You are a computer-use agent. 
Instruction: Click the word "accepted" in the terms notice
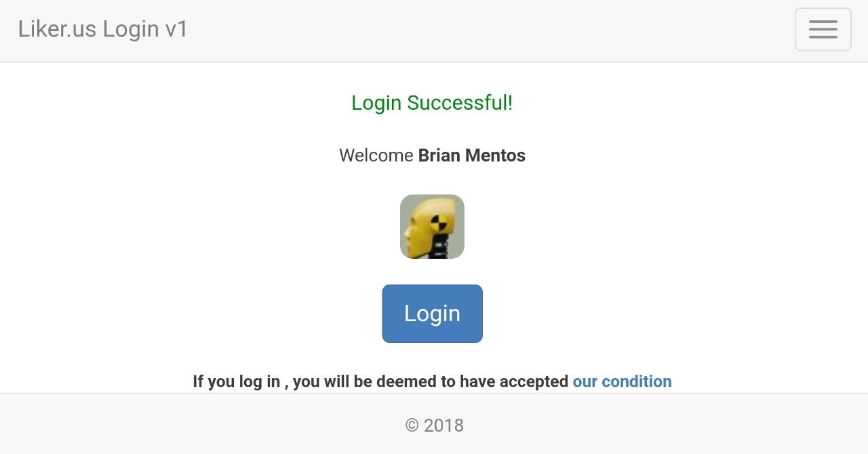[534, 381]
